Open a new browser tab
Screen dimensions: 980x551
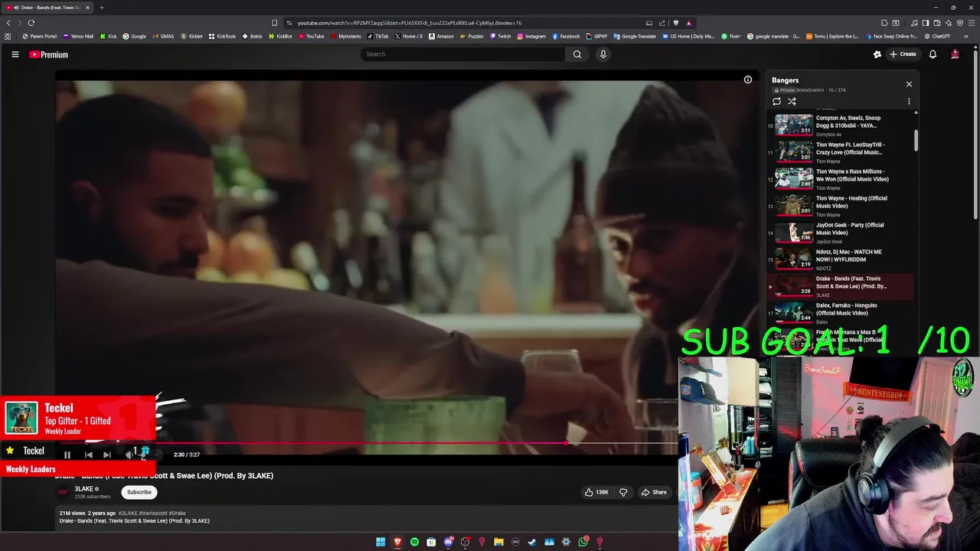[101, 8]
